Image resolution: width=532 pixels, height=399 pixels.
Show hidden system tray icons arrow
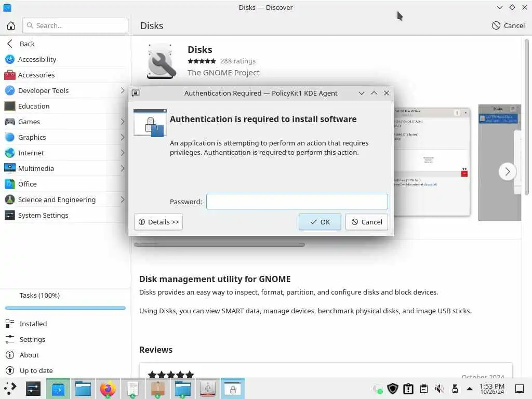[x=470, y=389]
